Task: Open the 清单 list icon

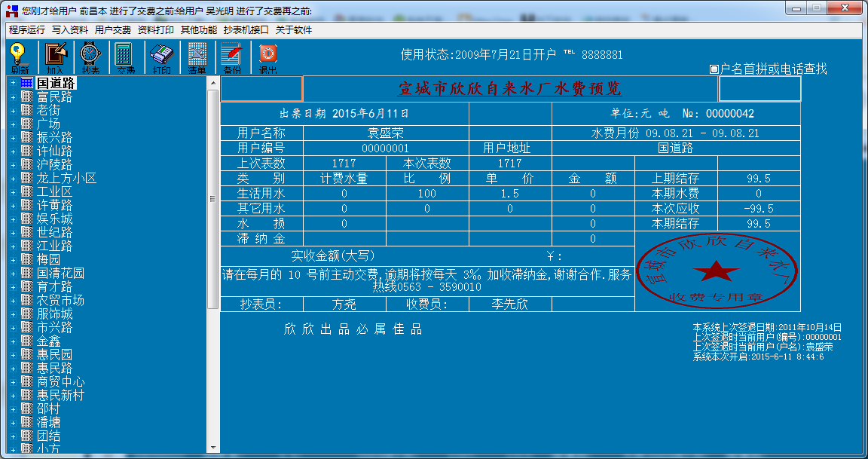Action: pos(197,57)
